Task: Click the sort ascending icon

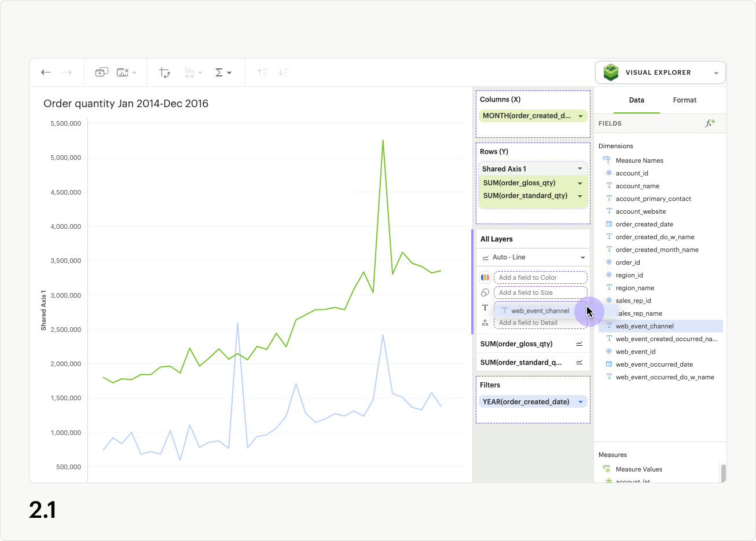Action: (263, 72)
